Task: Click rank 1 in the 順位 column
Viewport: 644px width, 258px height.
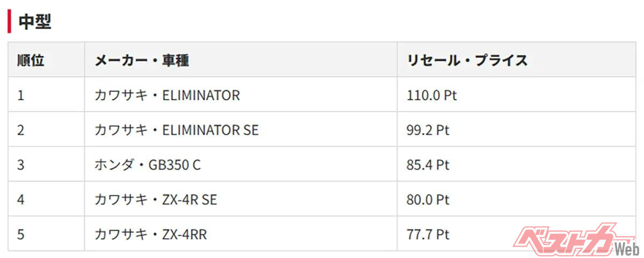Action: 21,95
